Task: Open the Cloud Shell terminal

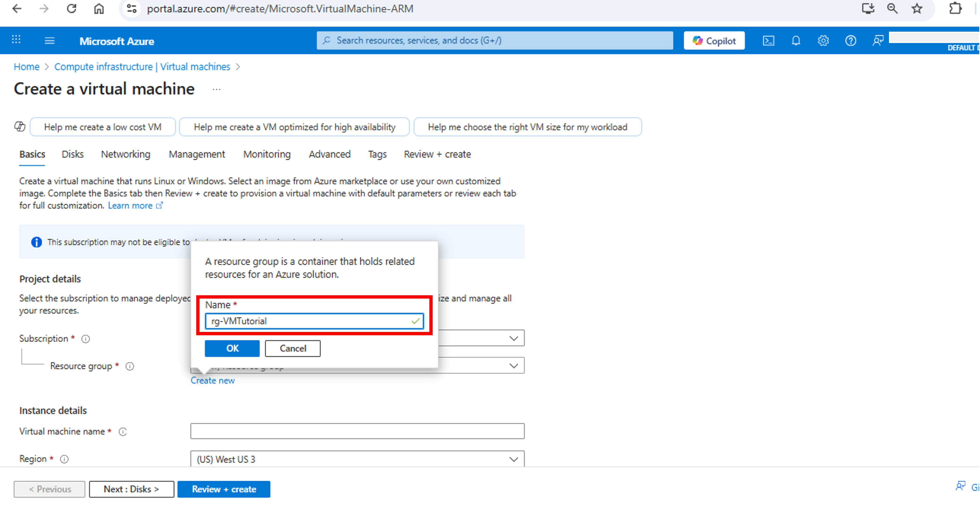Action: coord(768,40)
